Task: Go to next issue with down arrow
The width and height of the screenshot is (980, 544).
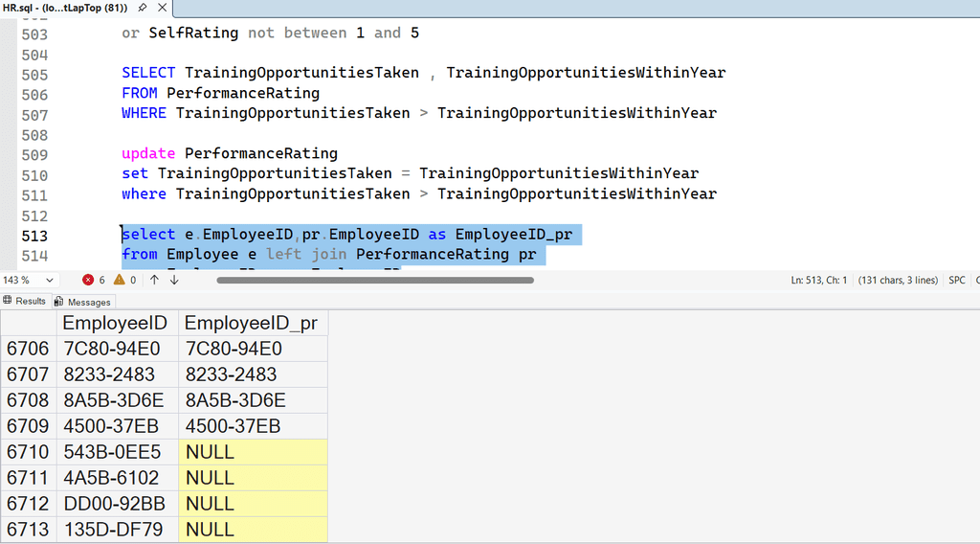Action: click(174, 280)
